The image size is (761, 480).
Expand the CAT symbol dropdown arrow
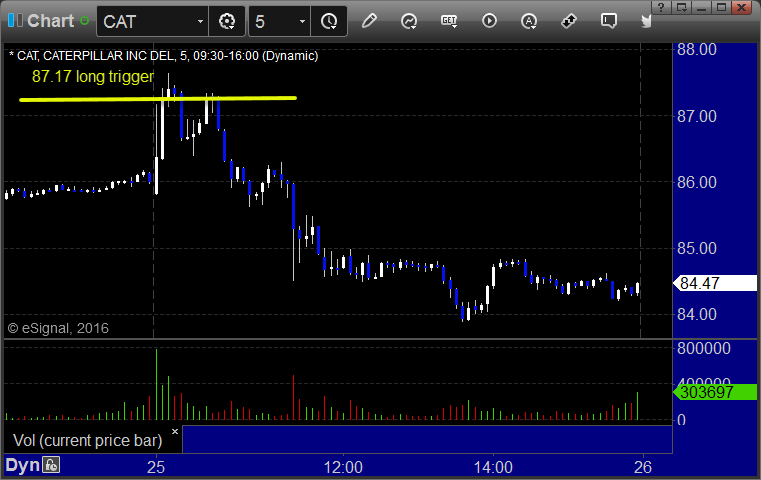[x=200, y=21]
